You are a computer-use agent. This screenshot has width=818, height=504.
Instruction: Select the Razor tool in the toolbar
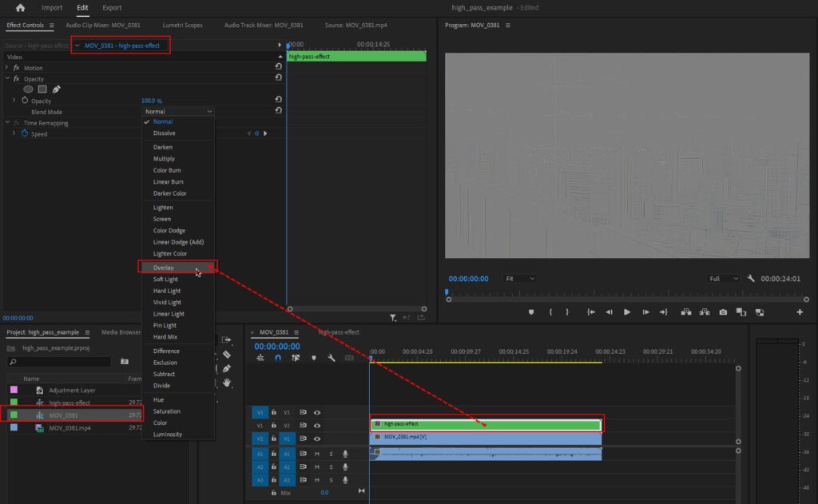(x=227, y=354)
